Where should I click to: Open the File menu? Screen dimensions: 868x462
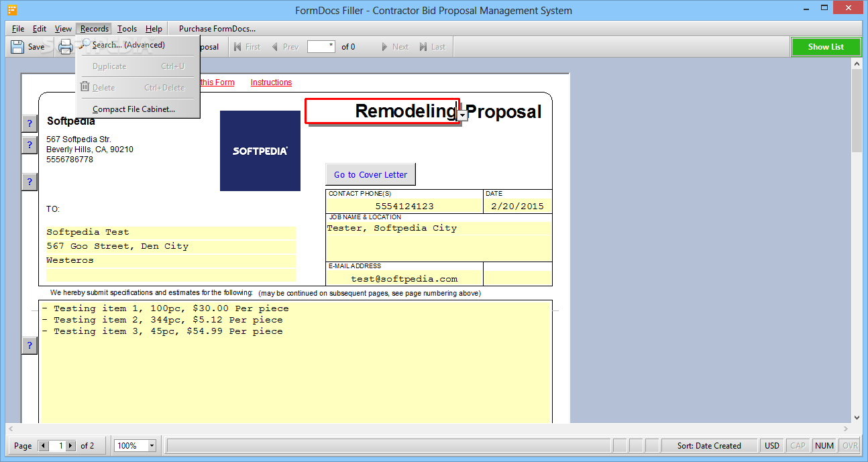point(18,29)
